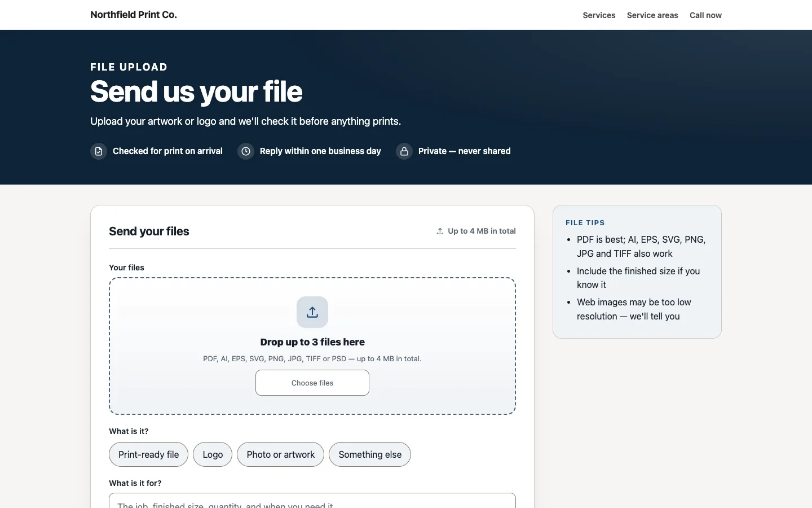Click the 'Your files' field label
The height and width of the screenshot is (508, 812).
[126, 268]
